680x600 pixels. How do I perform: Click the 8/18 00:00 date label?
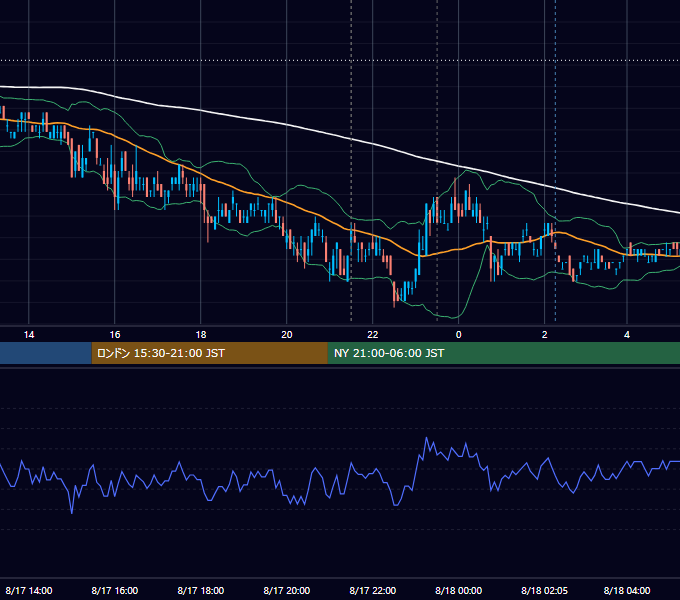click(x=458, y=590)
